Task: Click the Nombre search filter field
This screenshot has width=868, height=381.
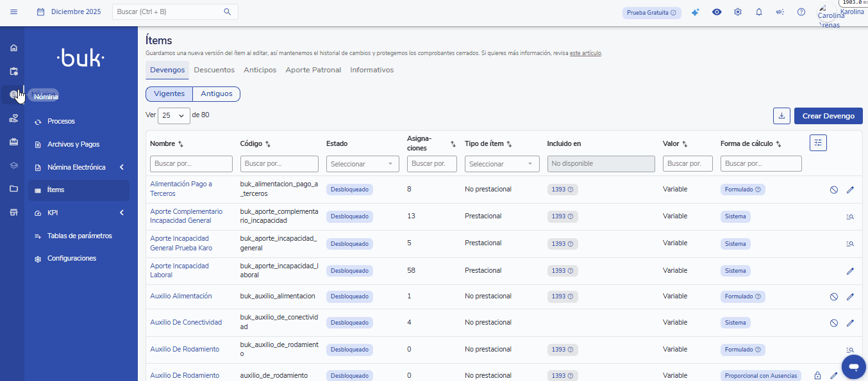Action: (x=191, y=164)
